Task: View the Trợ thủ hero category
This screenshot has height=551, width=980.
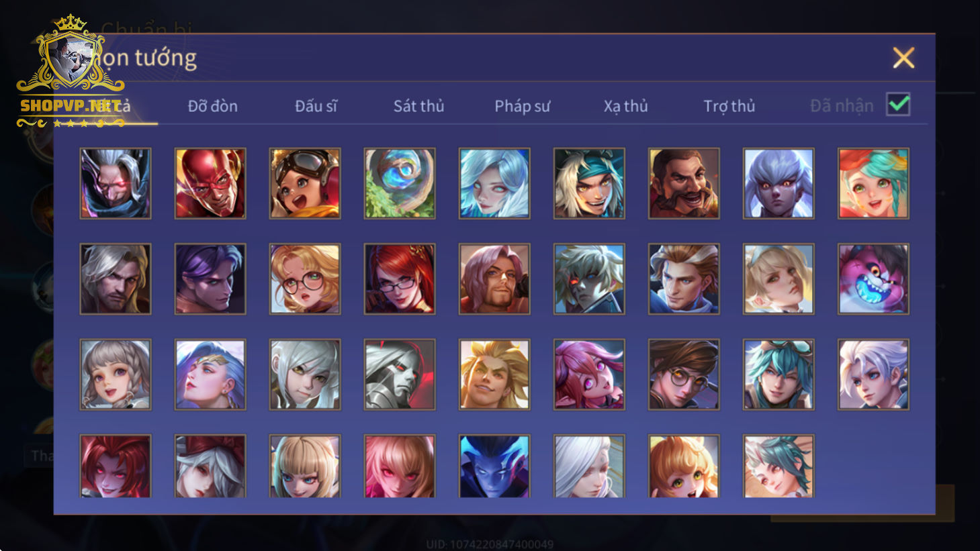Action: click(729, 106)
